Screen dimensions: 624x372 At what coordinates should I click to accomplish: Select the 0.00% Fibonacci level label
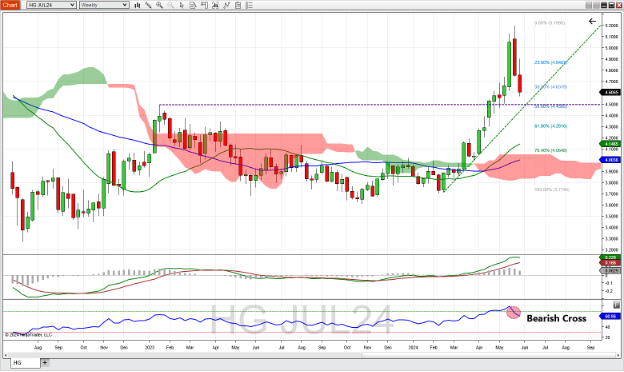point(549,23)
